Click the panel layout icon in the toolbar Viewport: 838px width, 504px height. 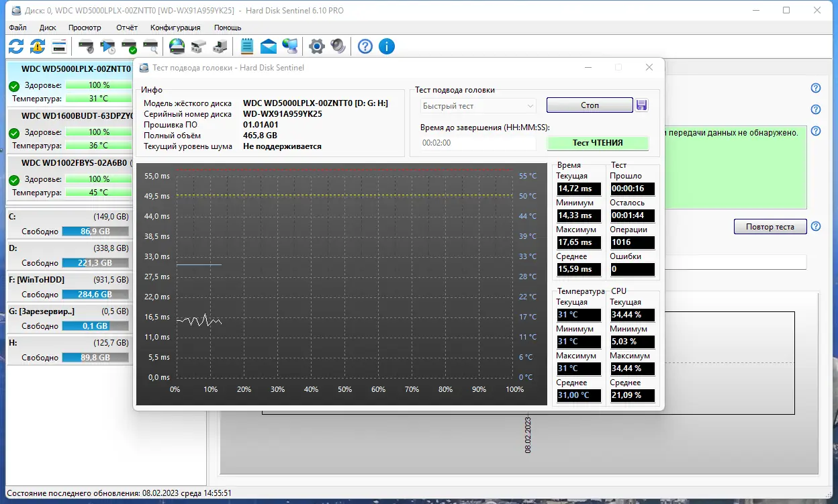click(x=59, y=46)
